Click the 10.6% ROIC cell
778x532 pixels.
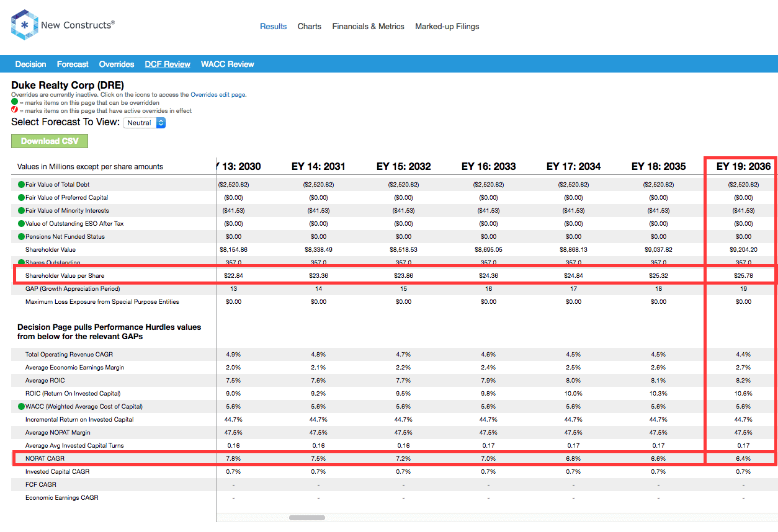tap(743, 393)
